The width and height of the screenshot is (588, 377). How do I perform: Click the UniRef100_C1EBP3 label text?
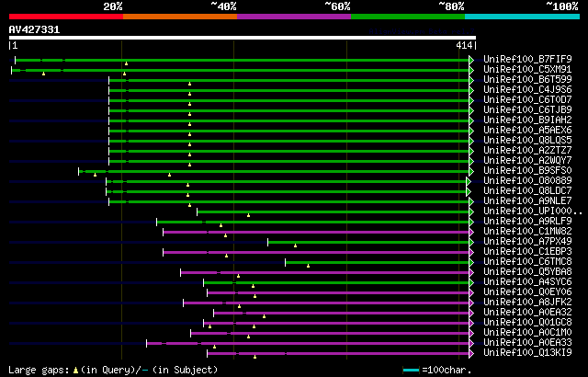[527, 252]
